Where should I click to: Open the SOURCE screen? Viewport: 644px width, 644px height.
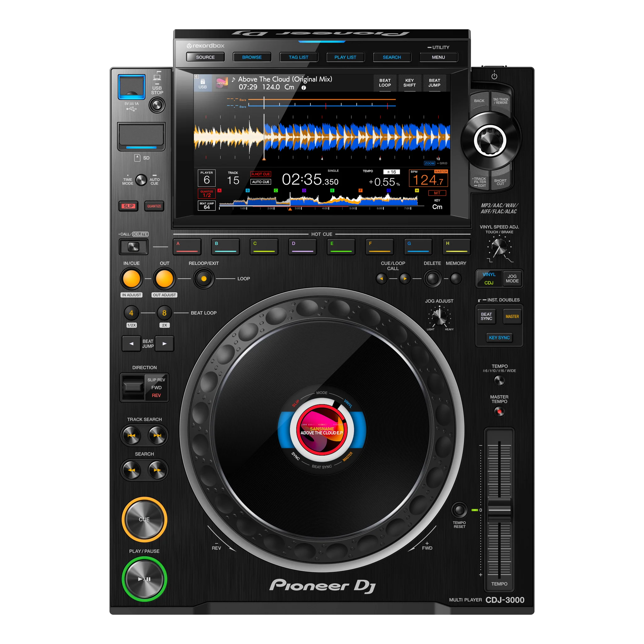point(205,57)
